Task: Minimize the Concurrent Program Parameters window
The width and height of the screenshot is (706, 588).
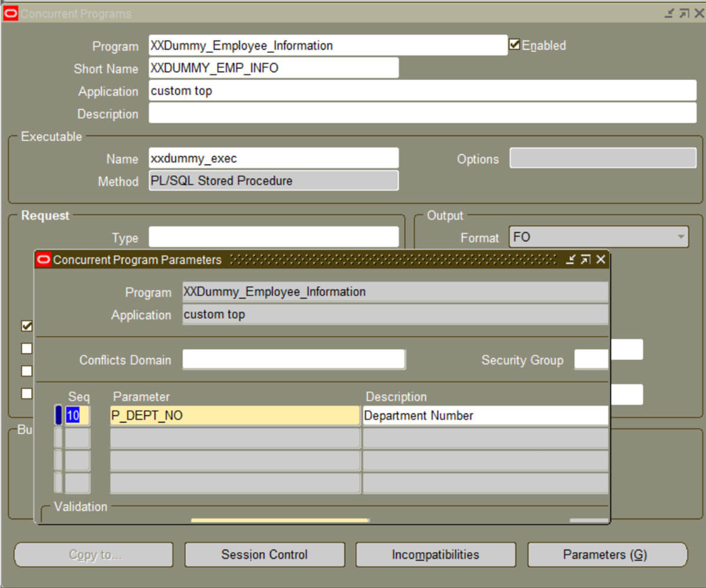Action: coord(570,259)
